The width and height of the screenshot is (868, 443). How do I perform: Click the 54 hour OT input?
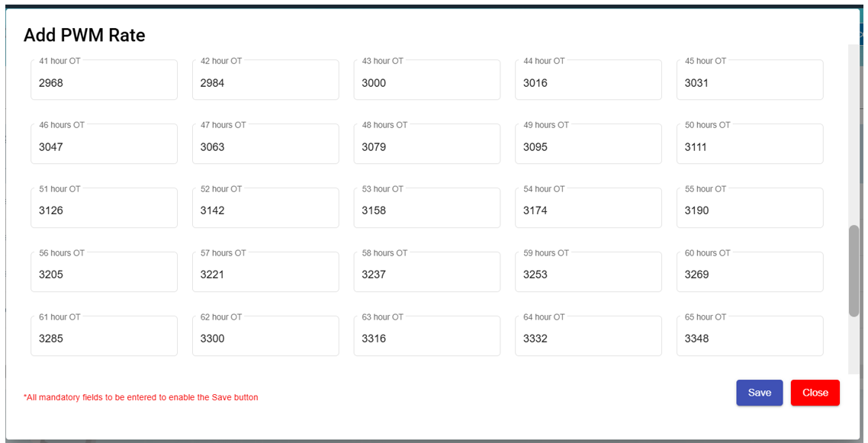coord(588,210)
